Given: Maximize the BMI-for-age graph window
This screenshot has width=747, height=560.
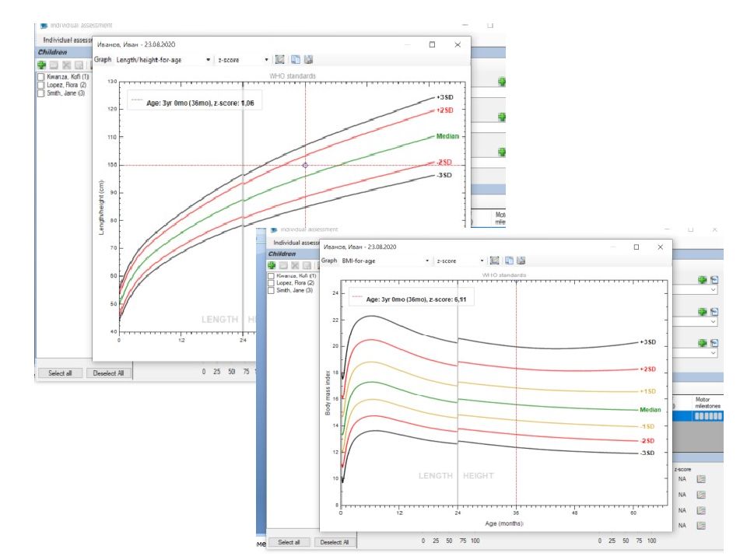Looking at the screenshot, I should tap(636, 247).
